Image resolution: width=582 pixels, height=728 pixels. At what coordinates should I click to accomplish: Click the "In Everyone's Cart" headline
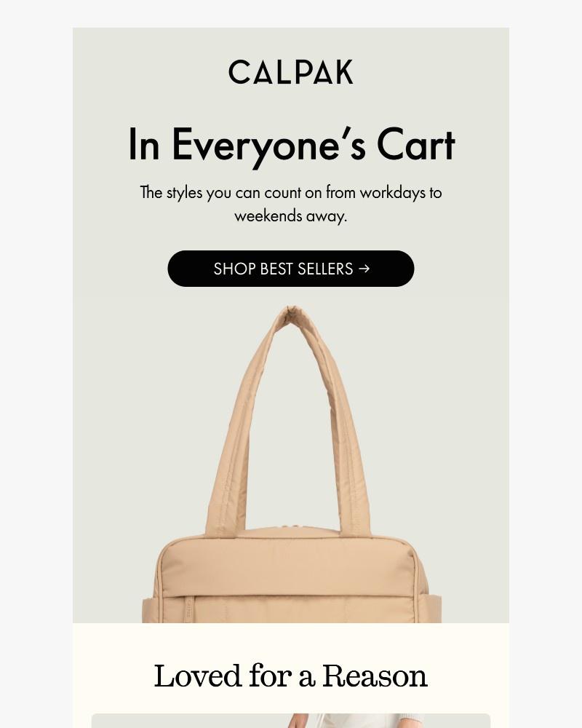291,146
